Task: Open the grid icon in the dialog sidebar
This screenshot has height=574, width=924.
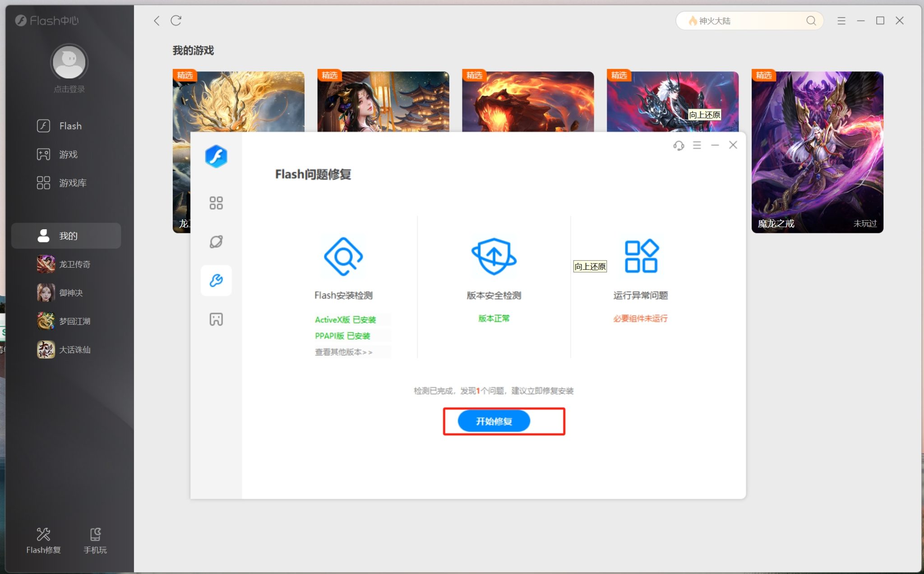Action: coord(216,203)
